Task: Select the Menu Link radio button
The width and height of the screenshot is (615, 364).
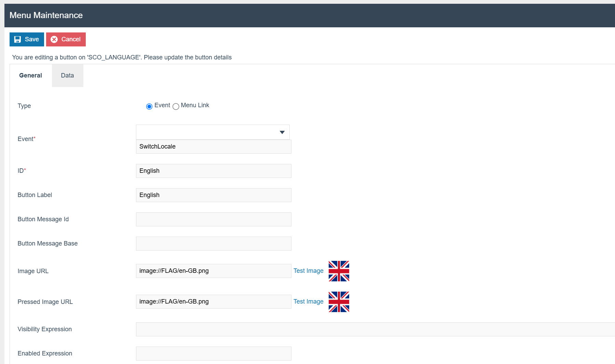Action: tap(176, 107)
